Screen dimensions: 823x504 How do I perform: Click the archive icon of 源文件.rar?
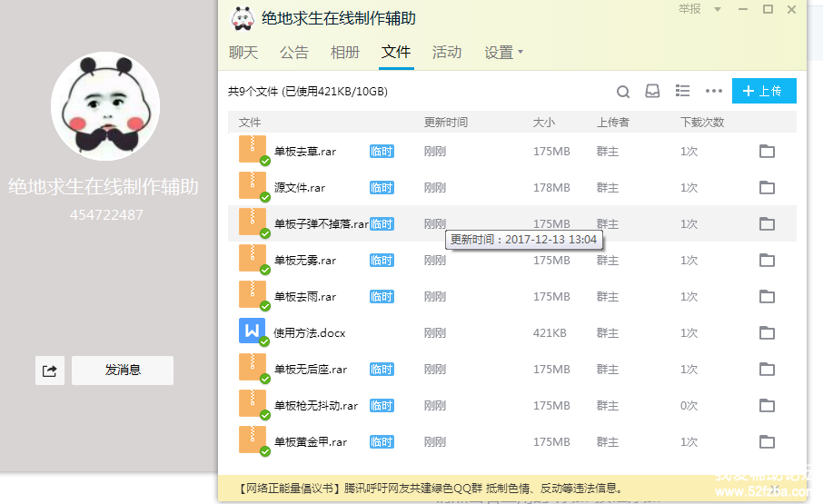tap(253, 185)
